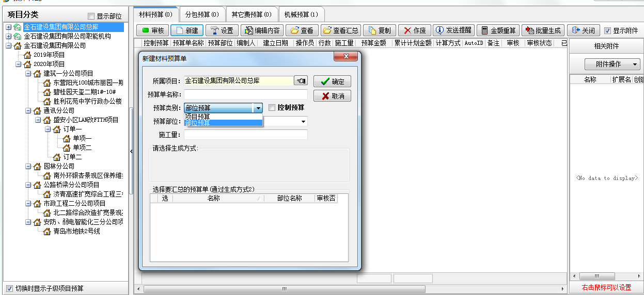Click the 关闭 toolbar button
The image size is (644, 295).
(583, 30)
